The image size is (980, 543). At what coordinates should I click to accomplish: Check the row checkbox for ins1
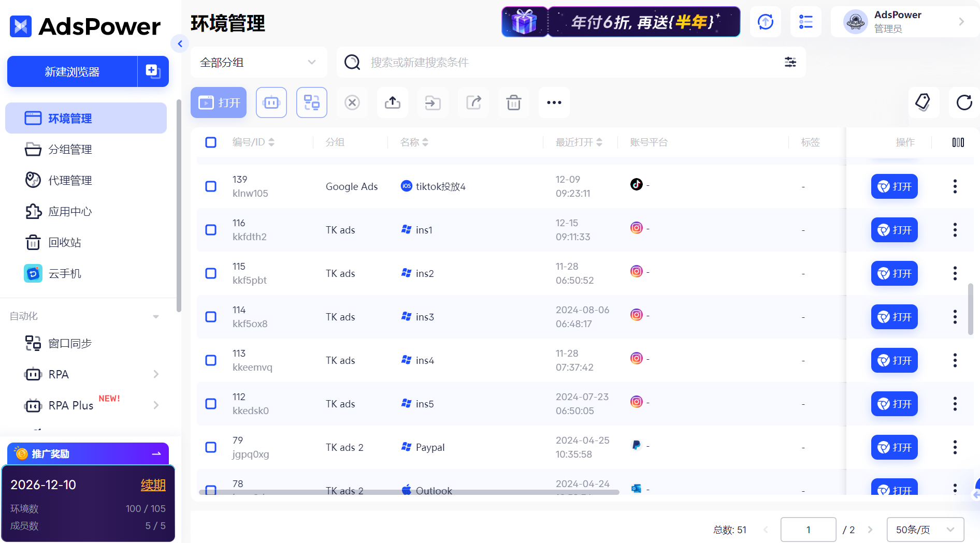[211, 230]
